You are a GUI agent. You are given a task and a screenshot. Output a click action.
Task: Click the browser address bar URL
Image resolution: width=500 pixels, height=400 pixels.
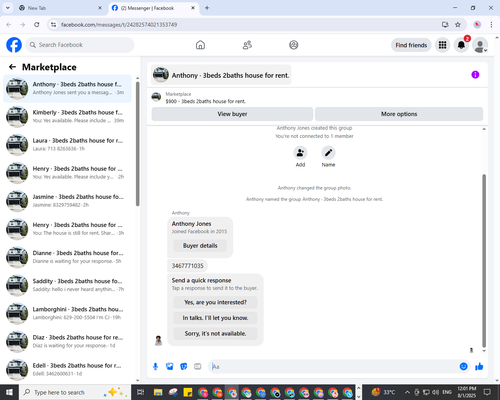coord(119,25)
